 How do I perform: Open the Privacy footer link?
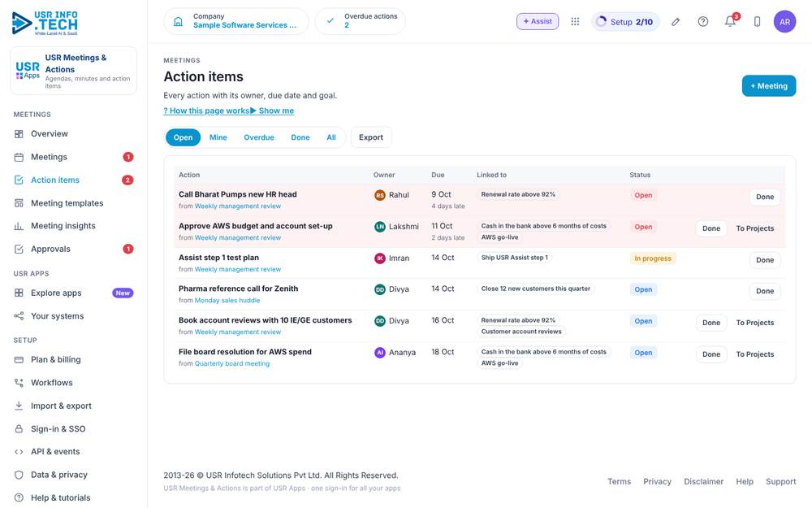tap(657, 481)
